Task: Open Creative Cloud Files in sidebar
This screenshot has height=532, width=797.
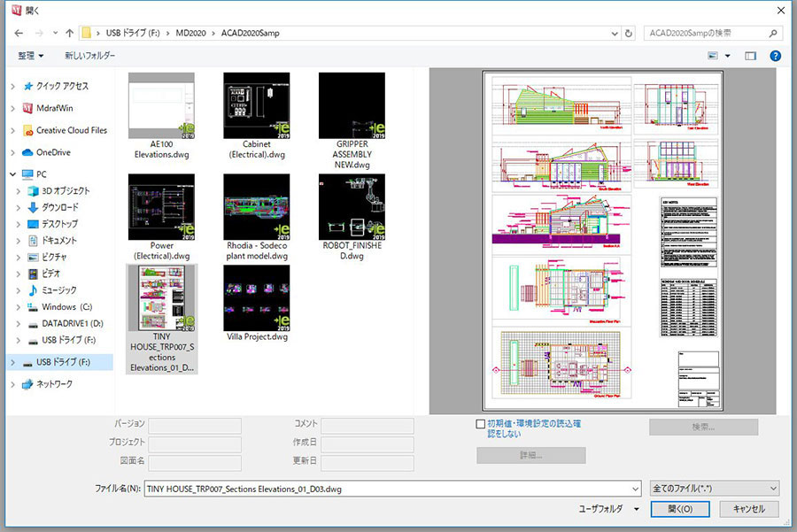Action: tap(71, 130)
